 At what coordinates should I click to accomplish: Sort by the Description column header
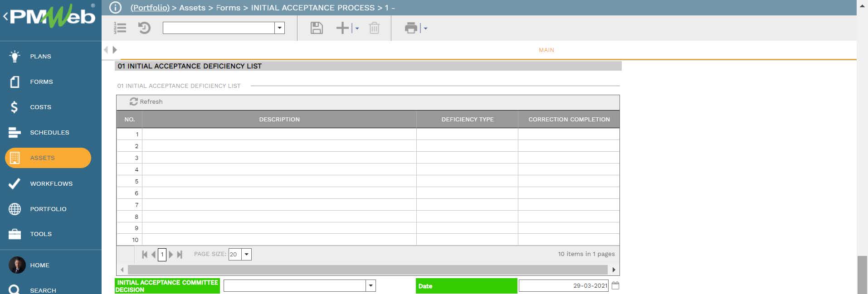(x=279, y=119)
